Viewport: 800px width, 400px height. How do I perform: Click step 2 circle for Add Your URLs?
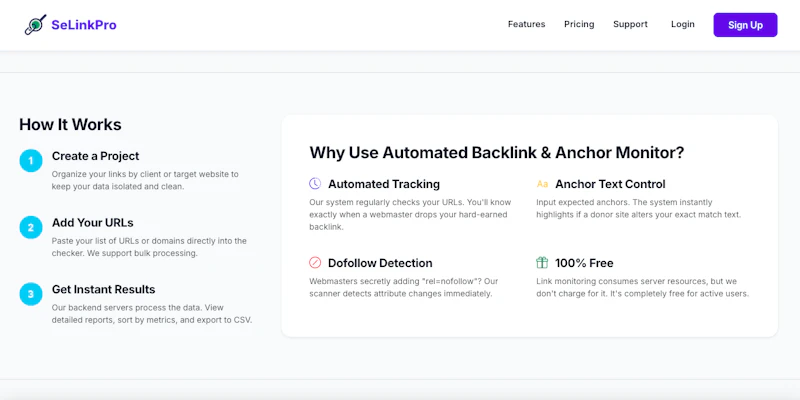pos(31,228)
